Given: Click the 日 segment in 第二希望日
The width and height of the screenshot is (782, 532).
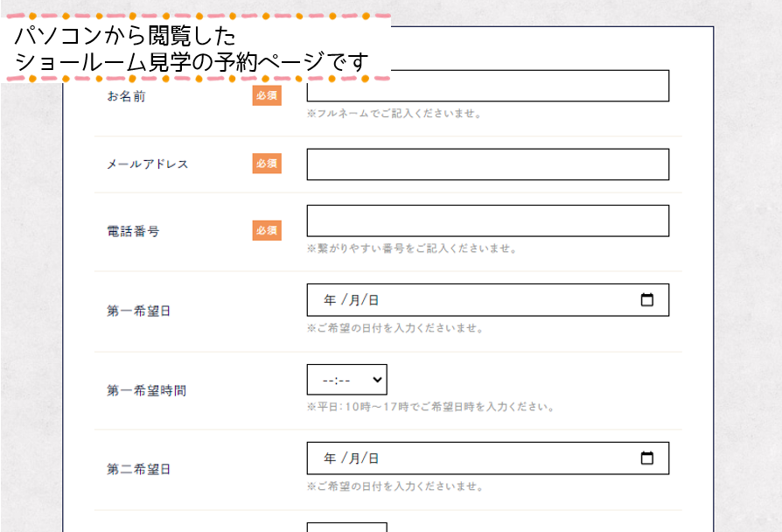Looking at the screenshot, I should 374,458.
